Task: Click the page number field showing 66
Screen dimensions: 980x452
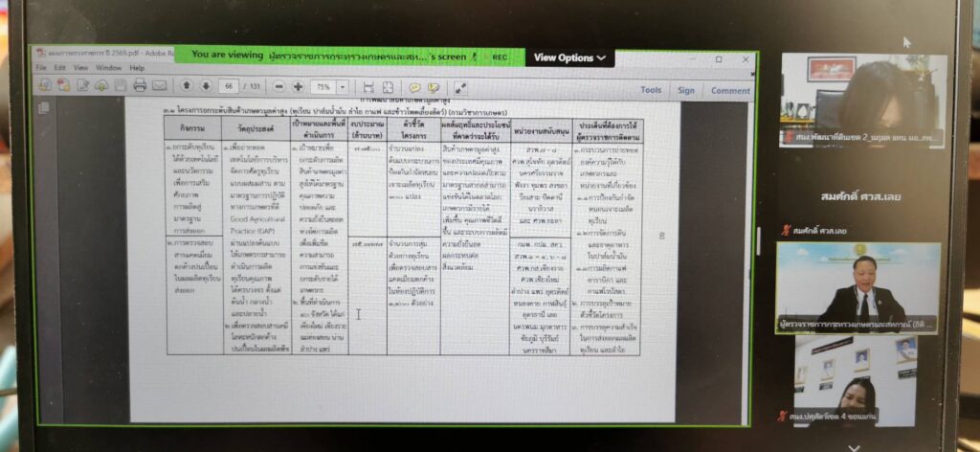Action: coord(228,86)
